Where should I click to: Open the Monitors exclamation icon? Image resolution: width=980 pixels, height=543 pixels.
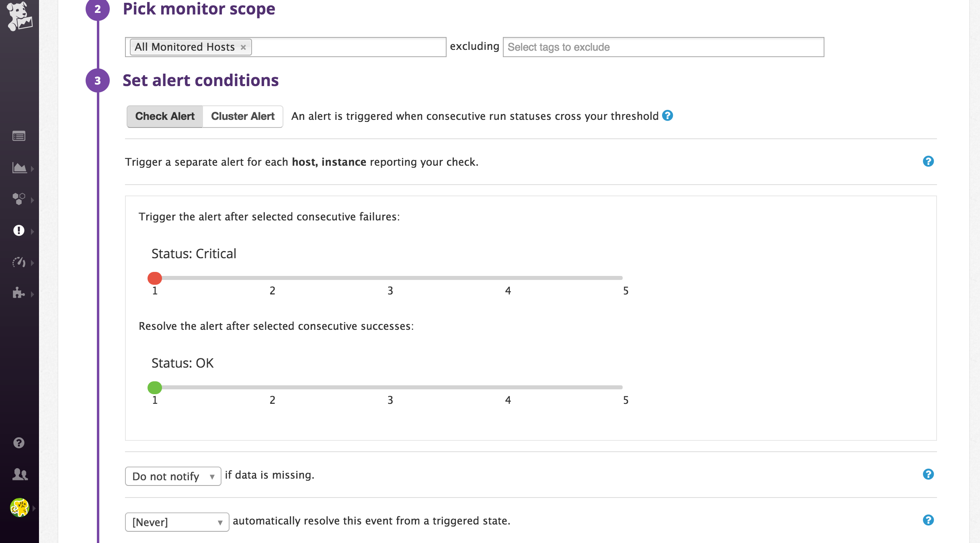click(x=18, y=230)
